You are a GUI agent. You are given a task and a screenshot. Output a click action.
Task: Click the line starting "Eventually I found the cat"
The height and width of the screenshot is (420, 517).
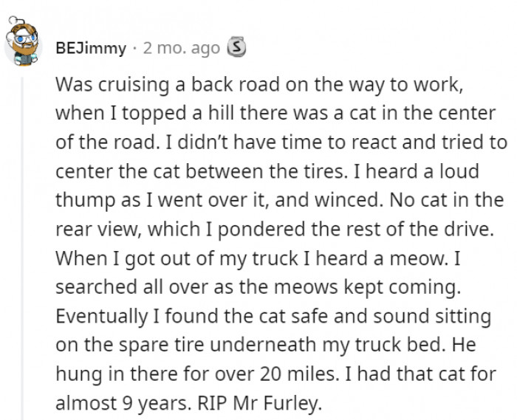273,316
